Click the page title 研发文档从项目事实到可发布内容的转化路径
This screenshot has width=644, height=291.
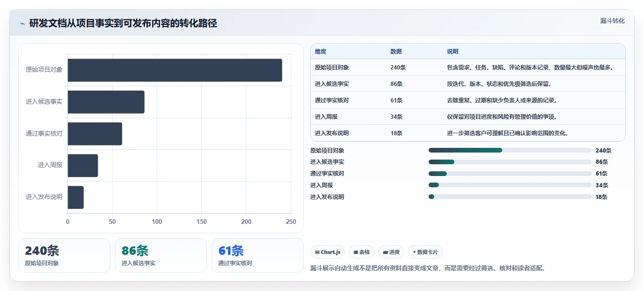click(123, 23)
